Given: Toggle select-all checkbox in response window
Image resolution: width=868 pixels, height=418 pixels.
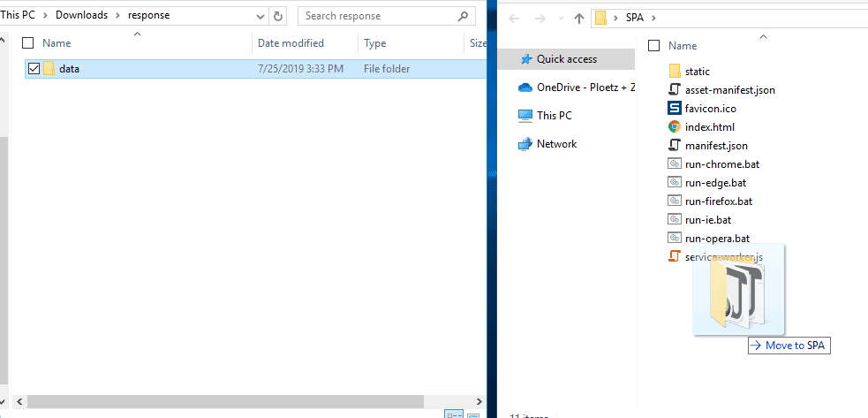Looking at the screenshot, I should tap(28, 42).
